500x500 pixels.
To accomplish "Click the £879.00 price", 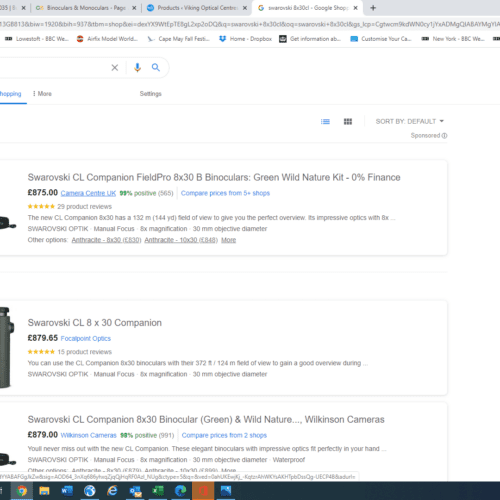I will click(43, 435).
